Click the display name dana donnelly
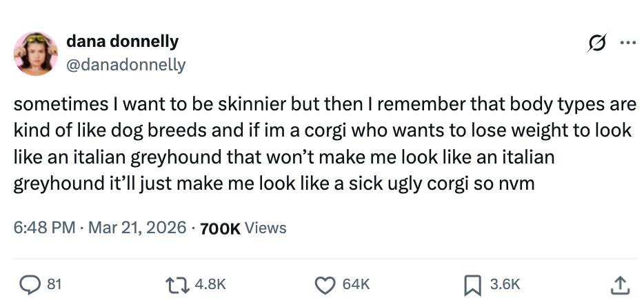 tap(122, 41)
